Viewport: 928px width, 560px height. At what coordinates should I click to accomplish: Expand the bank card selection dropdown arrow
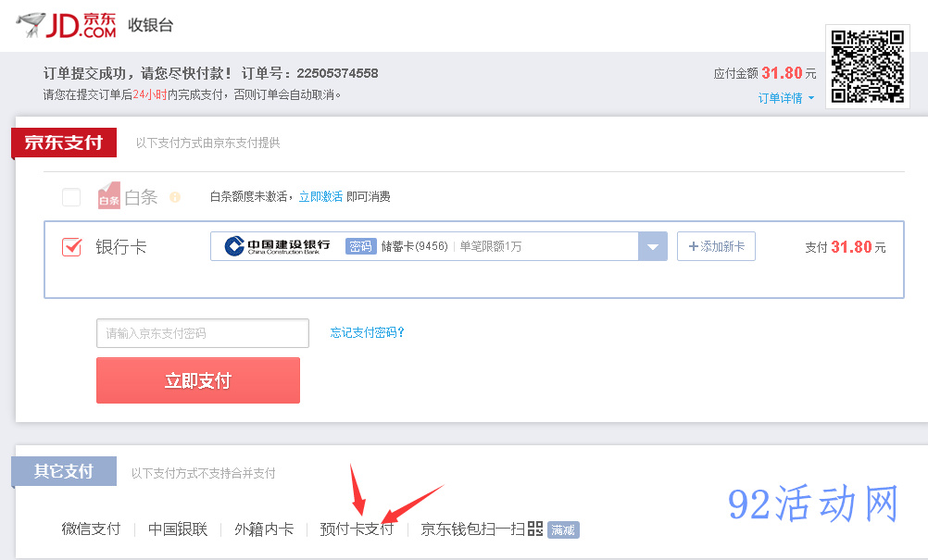653,247
